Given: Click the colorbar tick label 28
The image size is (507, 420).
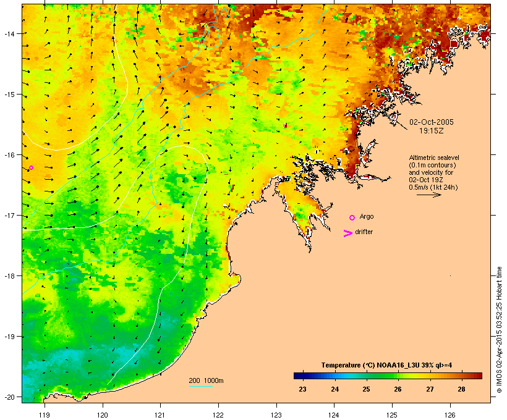Looking at the screenshot, I should tap(461, 389).
